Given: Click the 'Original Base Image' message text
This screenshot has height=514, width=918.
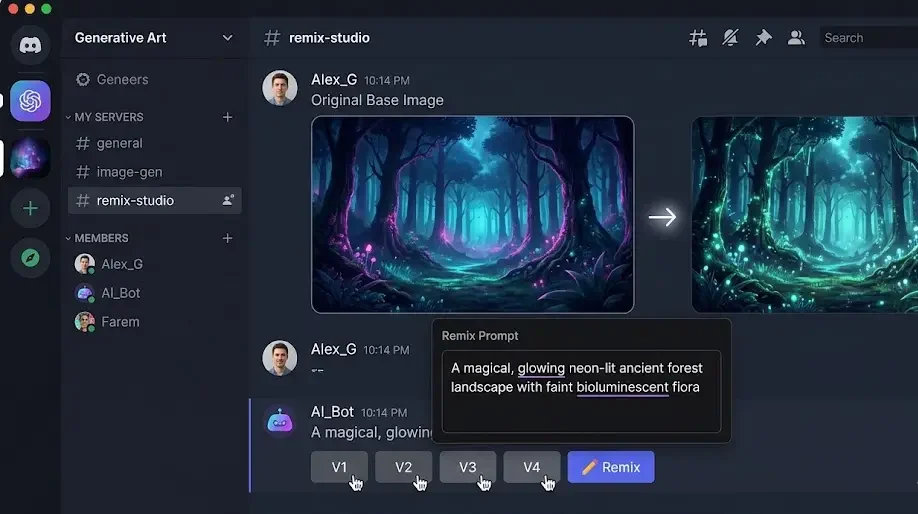Looking at the screenshot, I should tap(377, 101).
